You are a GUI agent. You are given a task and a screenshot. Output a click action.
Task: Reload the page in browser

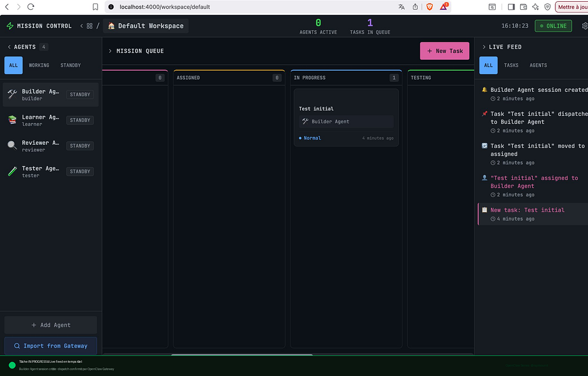[x=31, y=7]
